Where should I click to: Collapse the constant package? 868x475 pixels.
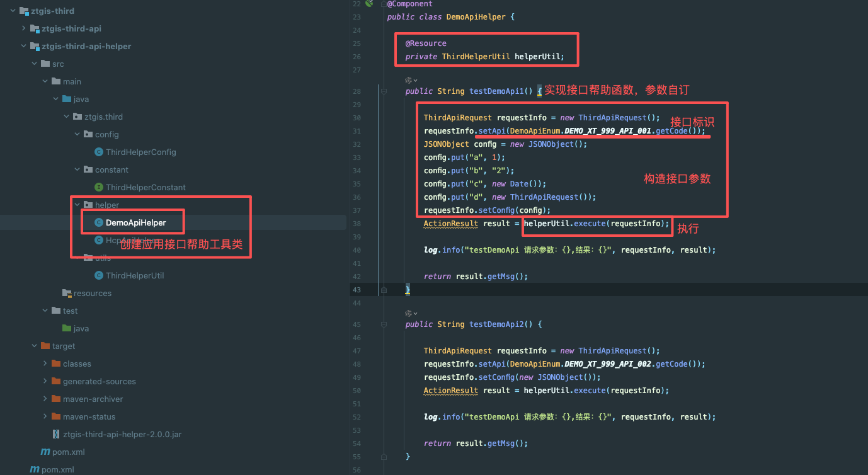tap(77, 169)
